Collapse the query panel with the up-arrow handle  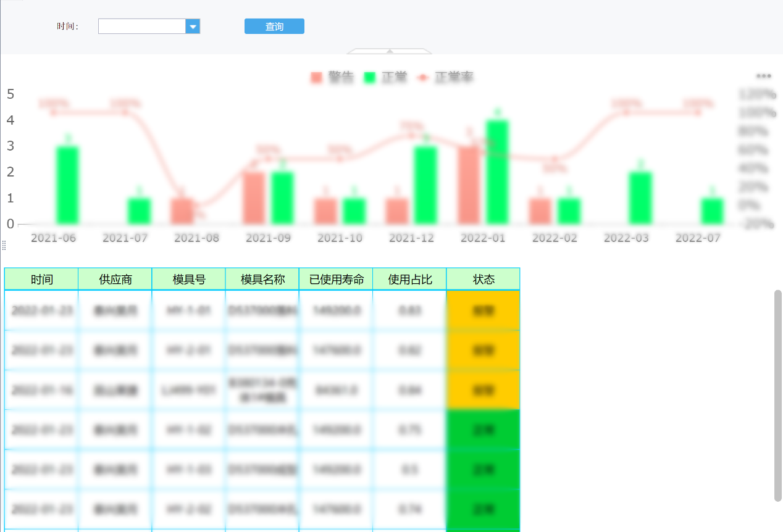390,51
